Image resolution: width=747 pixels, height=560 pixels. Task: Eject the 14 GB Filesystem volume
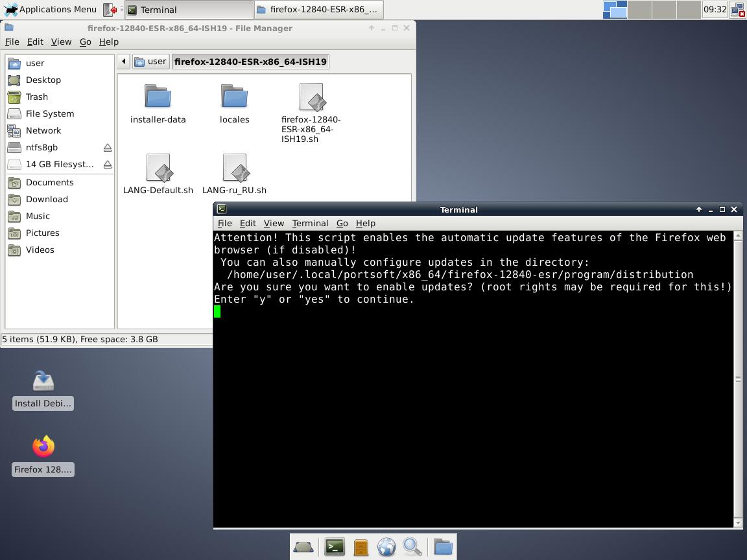click(x=108, y=164)
